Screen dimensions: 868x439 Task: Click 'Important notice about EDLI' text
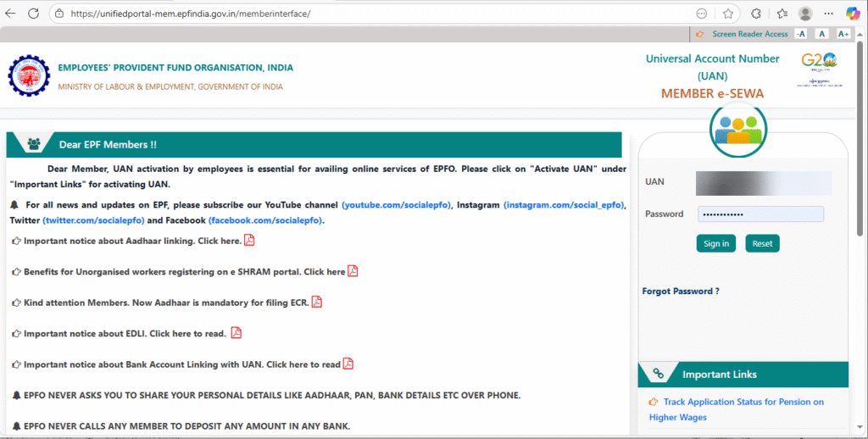[125, 334]
